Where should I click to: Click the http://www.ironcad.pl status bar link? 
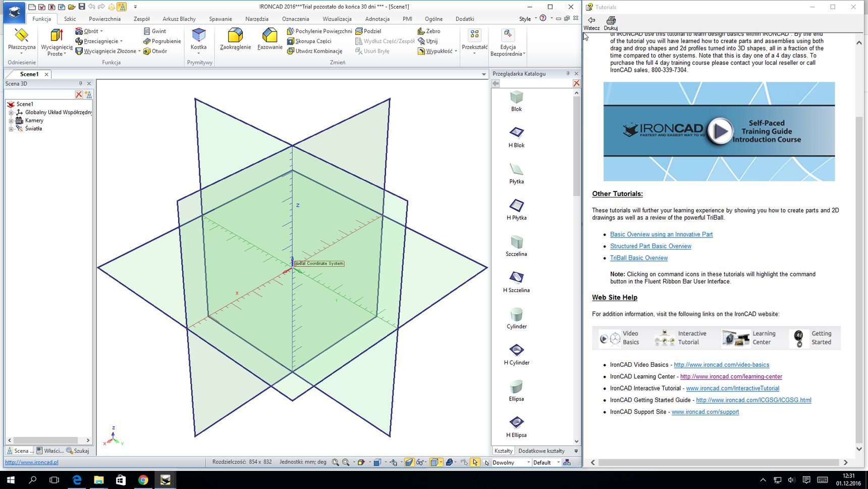pos(32,462)
